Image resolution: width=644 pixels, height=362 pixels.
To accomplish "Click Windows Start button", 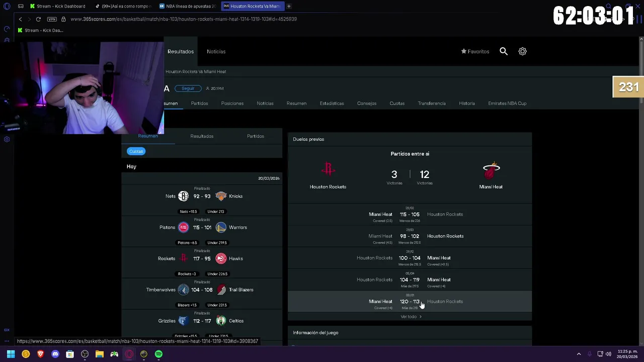I will click(x=11, y=354).
